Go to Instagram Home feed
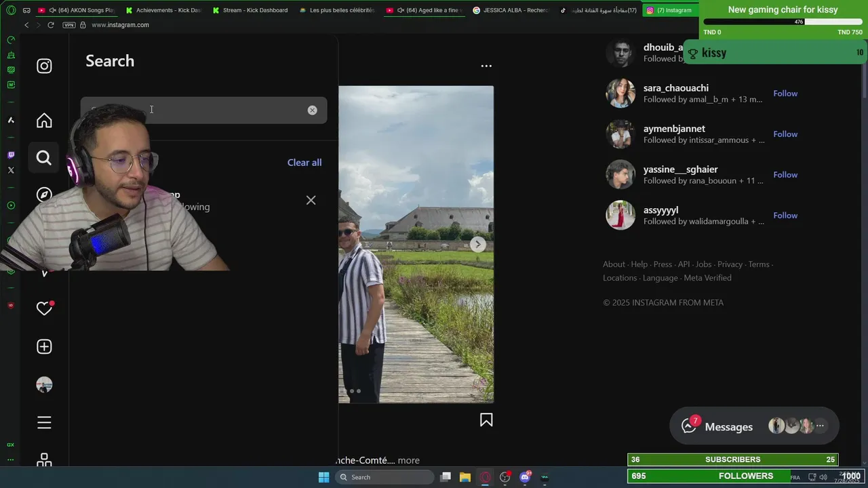The image size is (868, 488). pyautogui.click(x=44, y=121)
